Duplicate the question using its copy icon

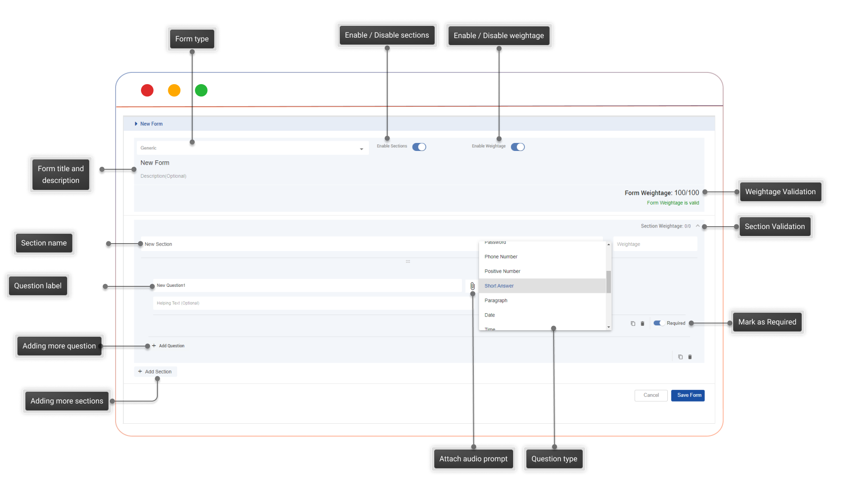click(633, 324)
